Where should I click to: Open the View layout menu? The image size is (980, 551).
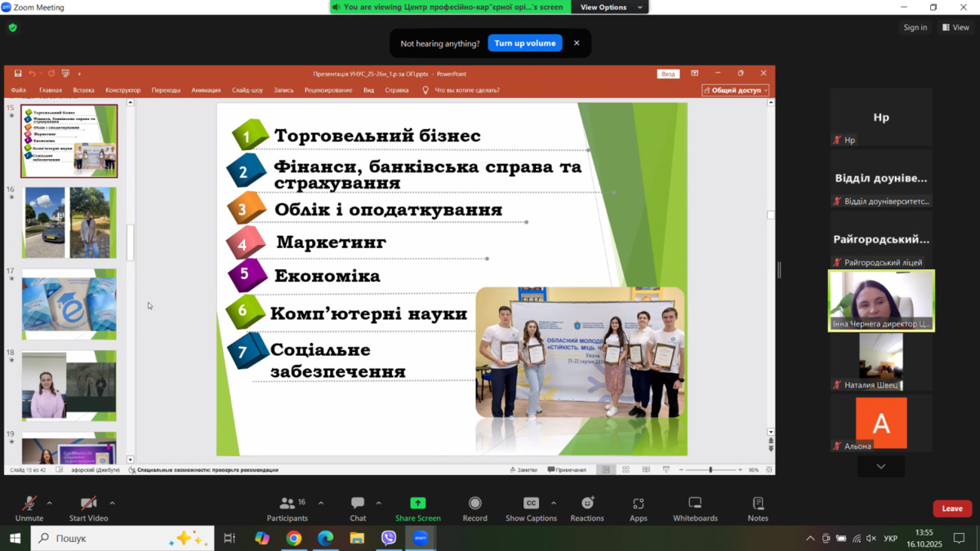pos(955,28)
